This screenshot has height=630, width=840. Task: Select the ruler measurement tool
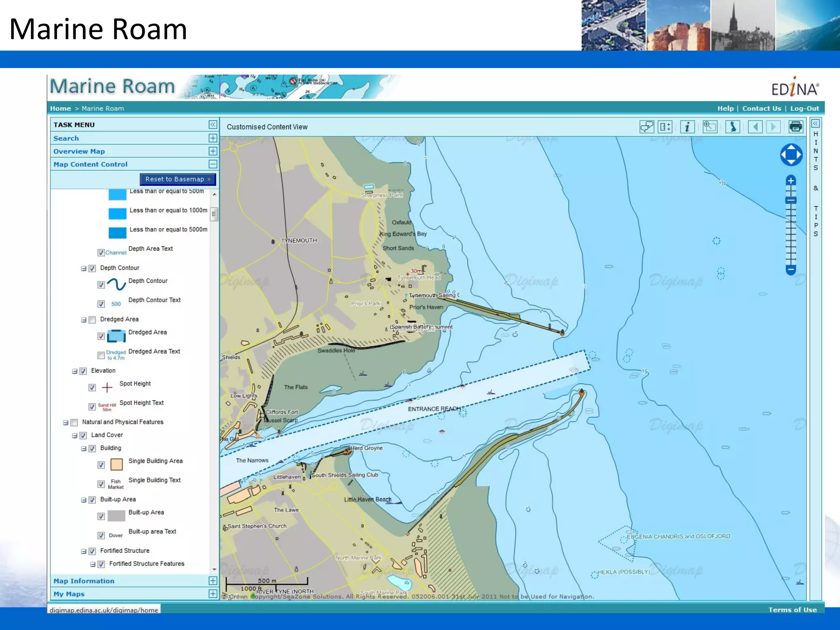(x=665, y=127)
